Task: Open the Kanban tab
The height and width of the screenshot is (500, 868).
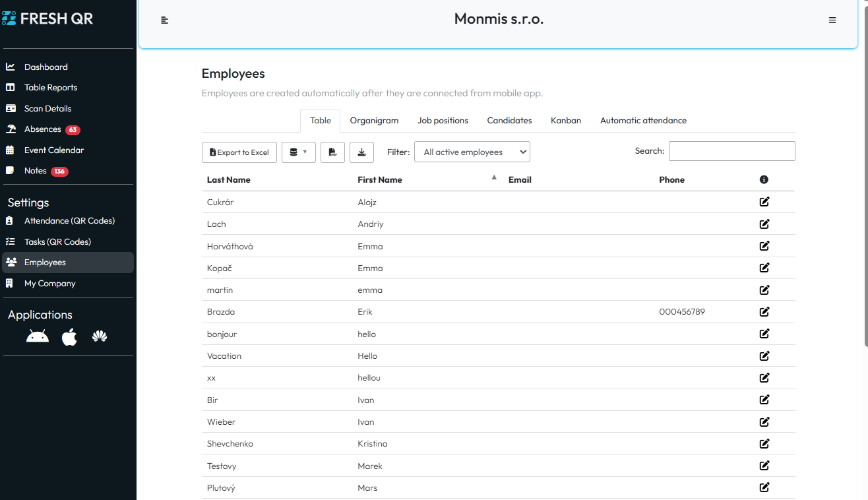Action: coord(566,121)
